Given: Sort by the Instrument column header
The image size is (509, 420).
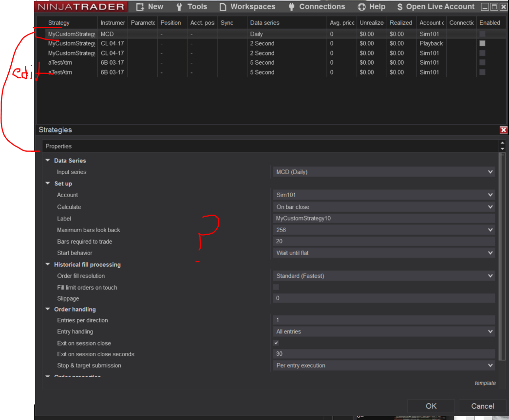Looking at the screenshot, I should [x=113, y=23].
